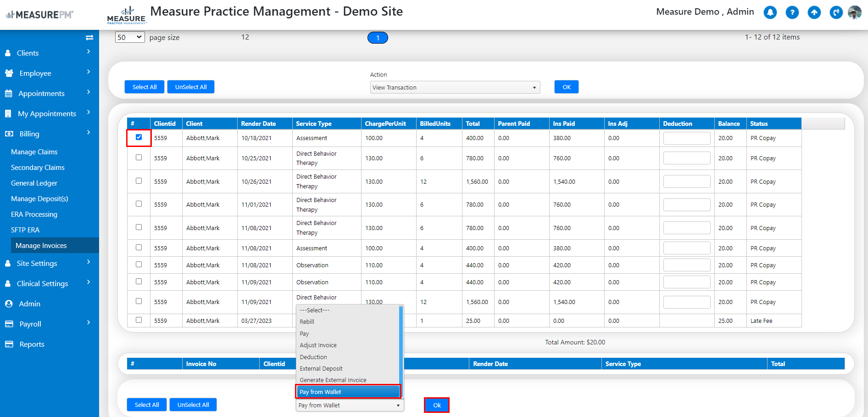Click the upload arrow icon in header
This screenshot has width=868, height=417.
(x=814, y=12)
